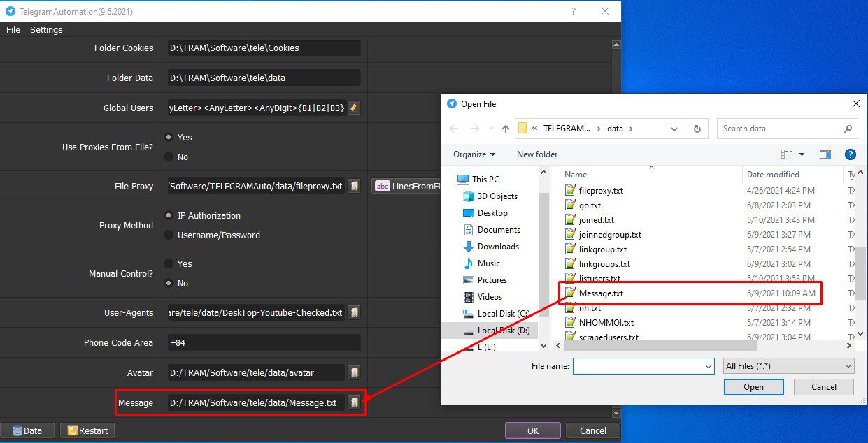
Task: Open file browser icon next to File Proxy
Action: [355, 186]
